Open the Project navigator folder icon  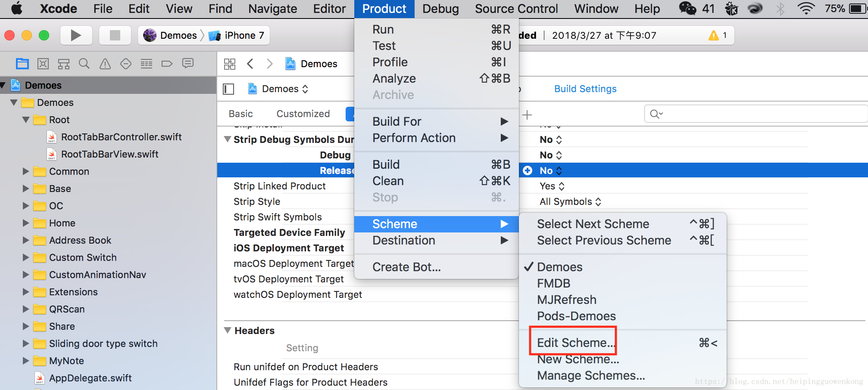click(x=22, y=63)
